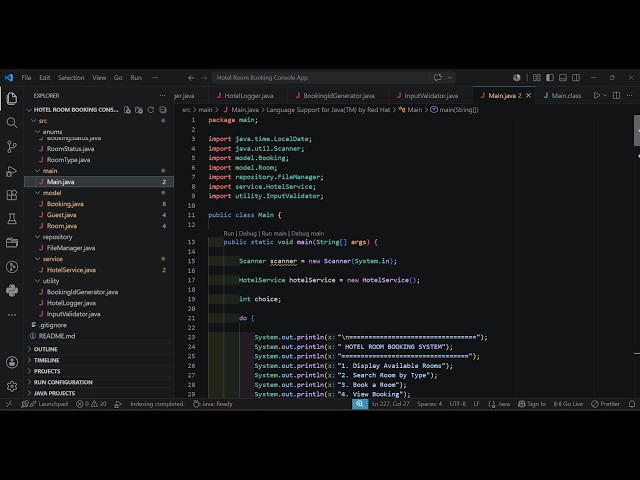
Task: Click Ln 227, Col 27 position indicator
Action: click(390, 404)
